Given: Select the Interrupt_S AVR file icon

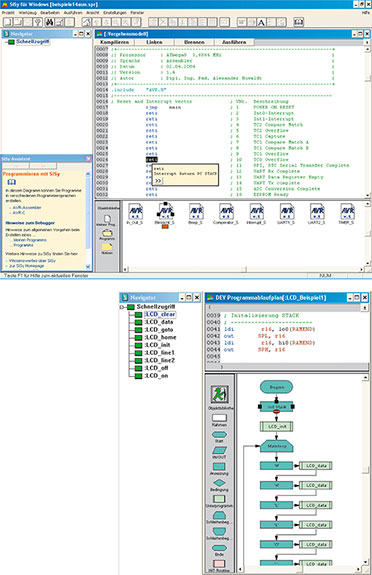Looking at the screenshot, I should coord(256,213).
